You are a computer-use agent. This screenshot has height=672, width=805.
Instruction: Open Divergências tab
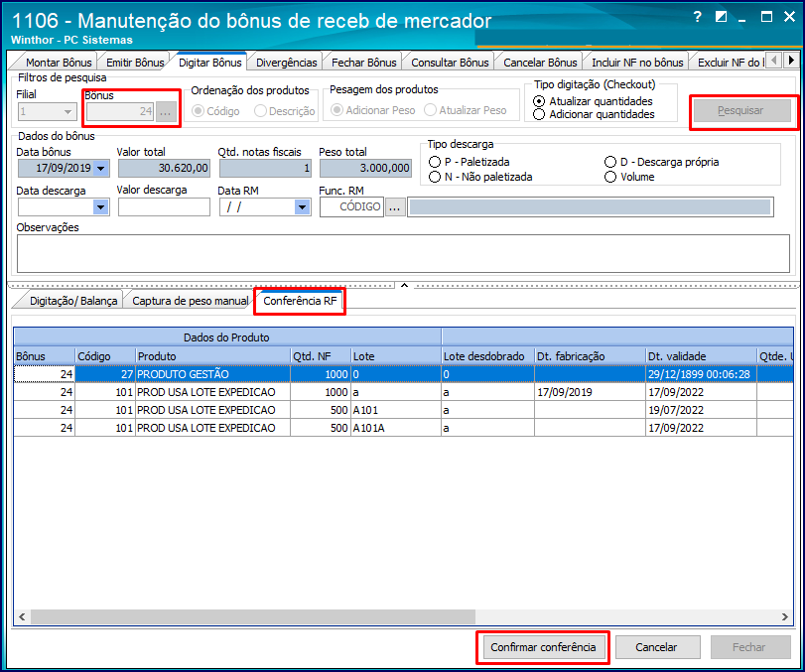tap(287, 63)
